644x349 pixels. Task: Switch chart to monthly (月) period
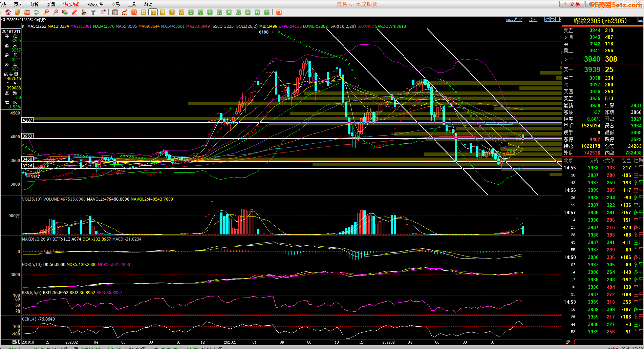pos(163,12)
